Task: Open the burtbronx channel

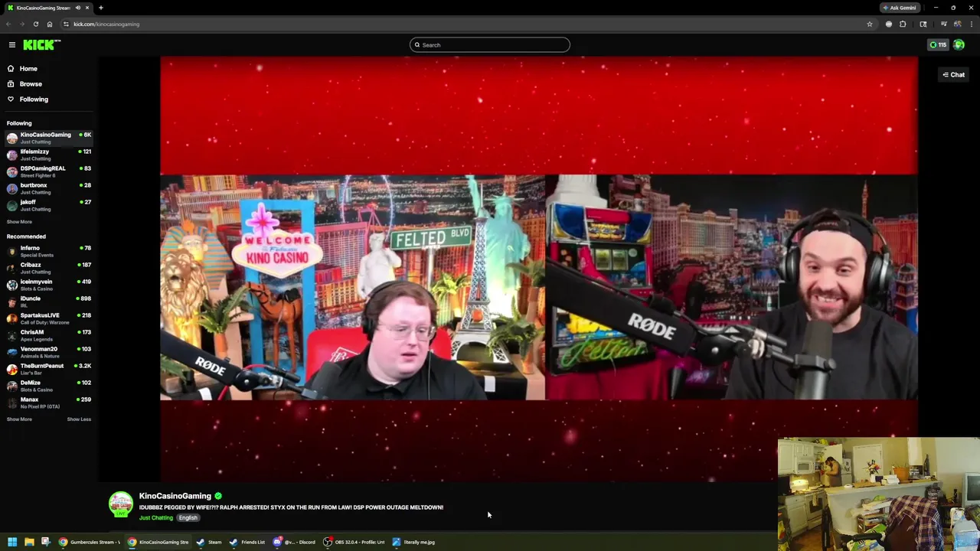Action: pos(49,188)
